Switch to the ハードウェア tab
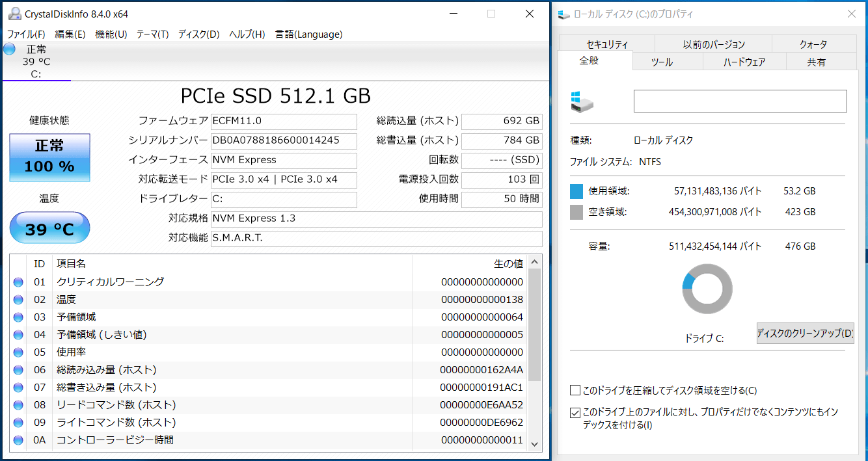 pyautogui.click(x=744, y=62)
